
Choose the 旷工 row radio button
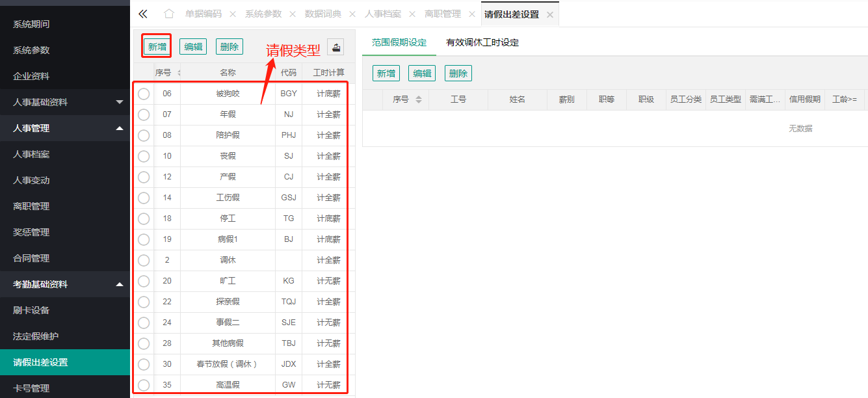144,281
